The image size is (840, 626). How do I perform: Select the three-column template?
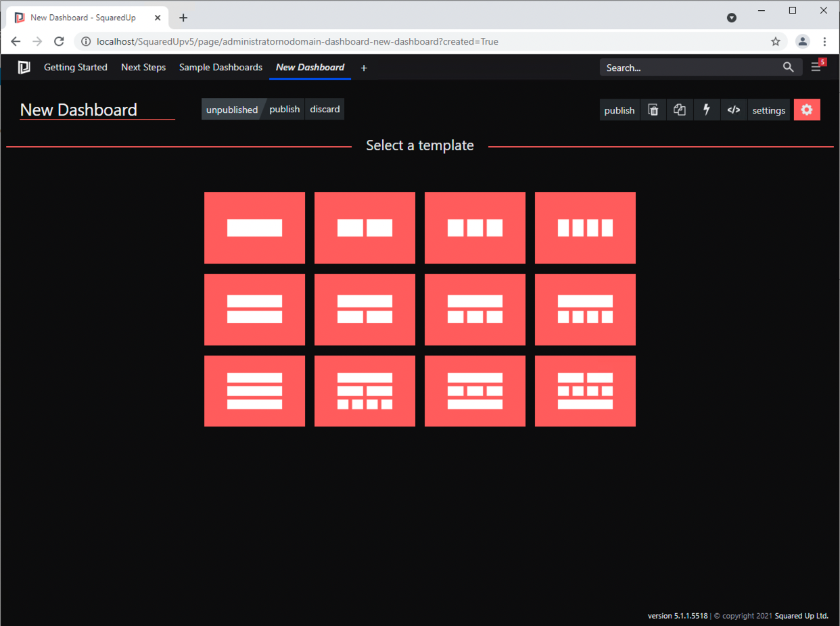pyautogui.click(x=475, y=228)
